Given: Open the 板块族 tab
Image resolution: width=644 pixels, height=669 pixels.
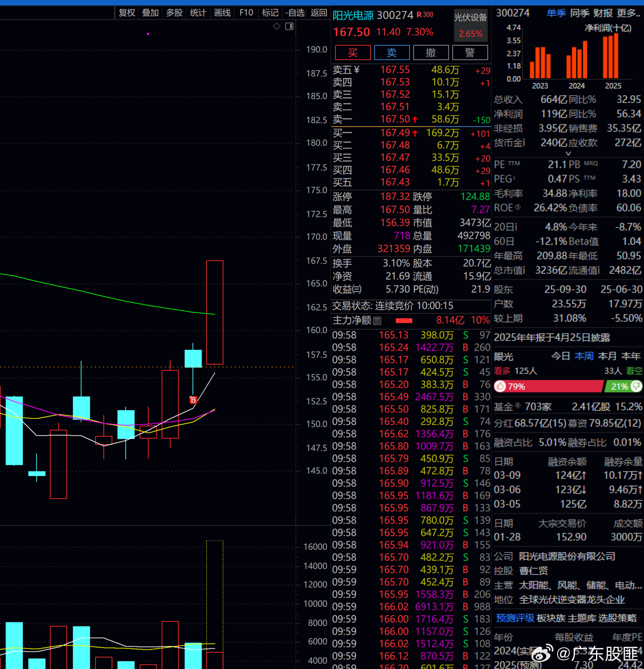Looking at the screenshot, I should [x=551, y=618].
